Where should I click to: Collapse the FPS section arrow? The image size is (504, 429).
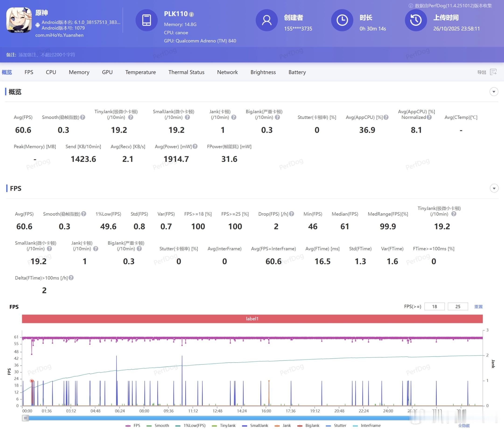tap(494, 188)
